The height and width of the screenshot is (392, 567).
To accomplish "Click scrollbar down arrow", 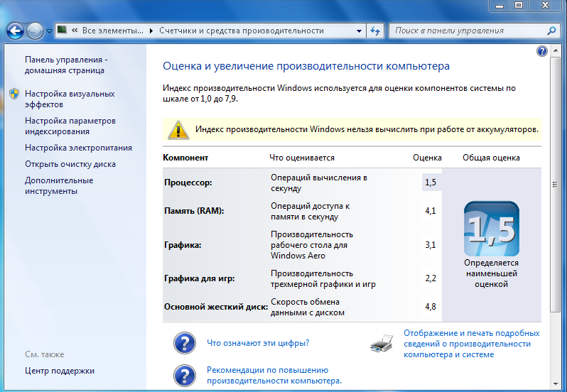I will pos(555,384).
